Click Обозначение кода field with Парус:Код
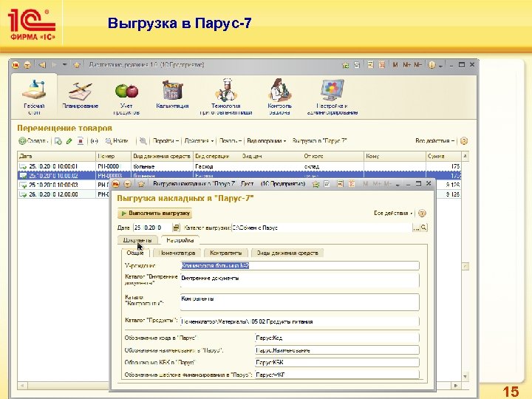Image resolution: width=532 pixels, height=399 pixels. pyautogui.click(x=337, y=338)
